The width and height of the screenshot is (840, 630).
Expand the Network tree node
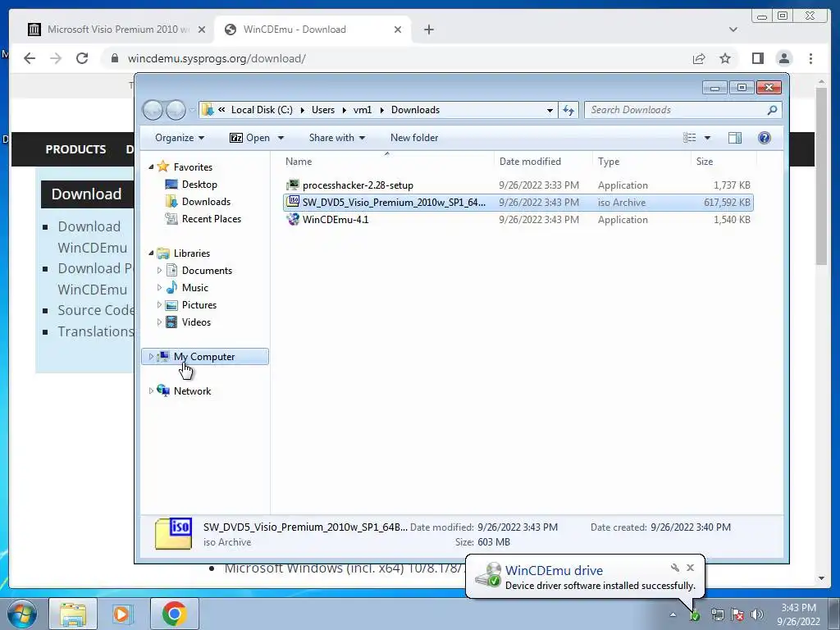151,391
